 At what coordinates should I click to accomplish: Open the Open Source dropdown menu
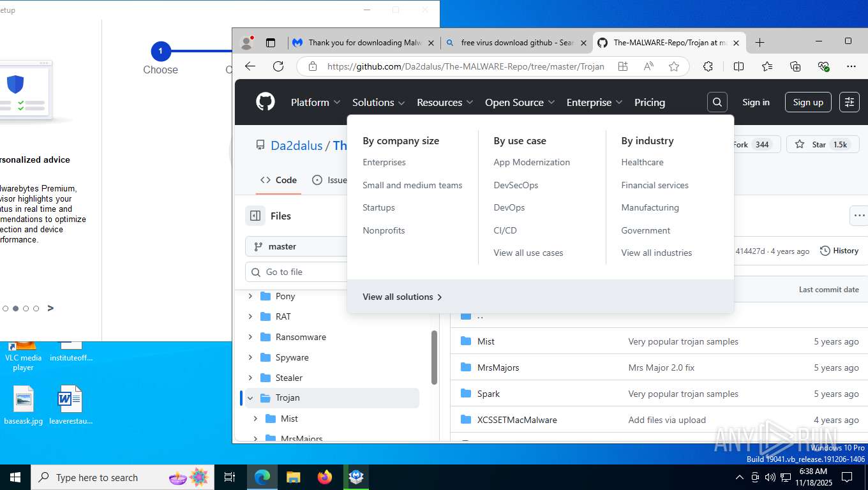520,102
